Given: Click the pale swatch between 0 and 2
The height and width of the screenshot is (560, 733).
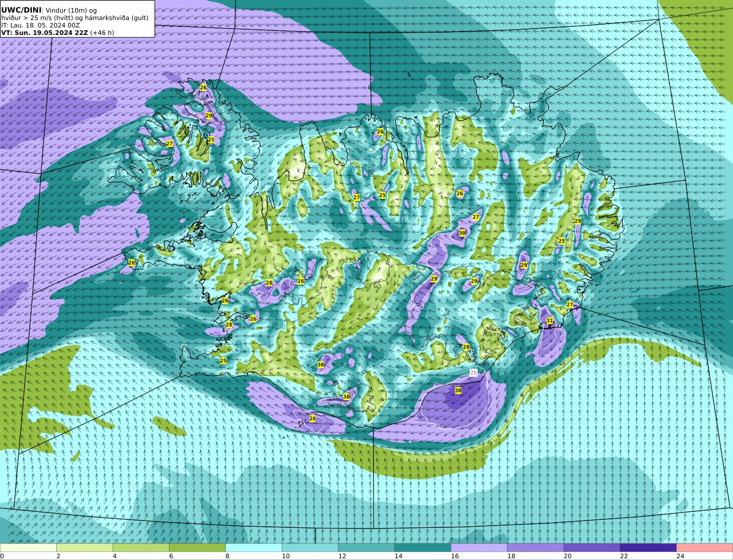Looking at the screenshot, I should pos(28,547).
